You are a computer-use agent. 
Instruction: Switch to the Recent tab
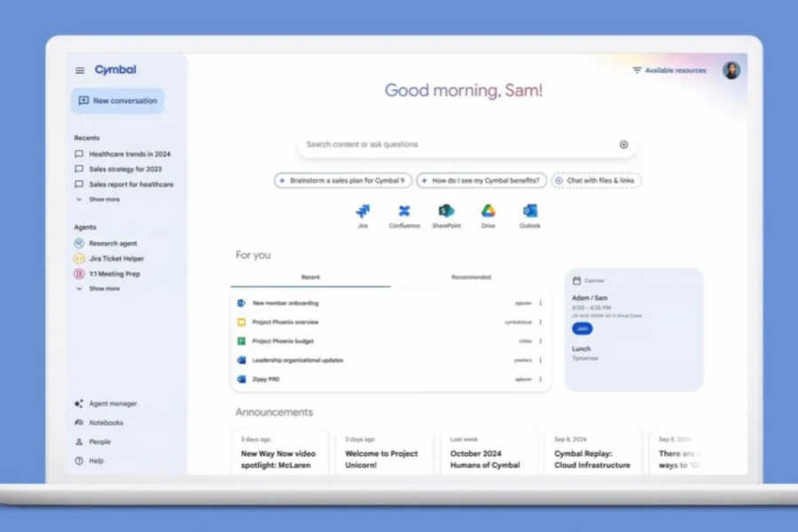click(x=310, y=278)
